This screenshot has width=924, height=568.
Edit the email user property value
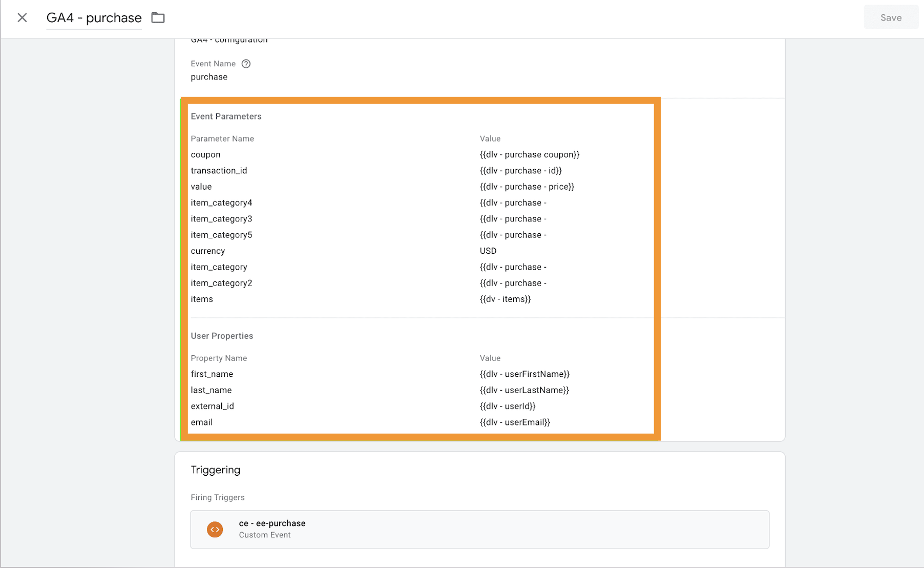tap(515, 422)
